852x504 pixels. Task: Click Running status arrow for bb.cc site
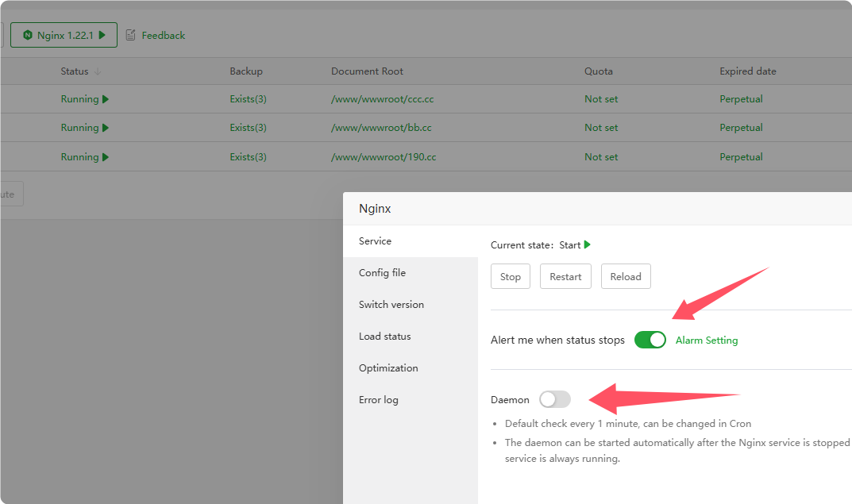coord(106,128)
